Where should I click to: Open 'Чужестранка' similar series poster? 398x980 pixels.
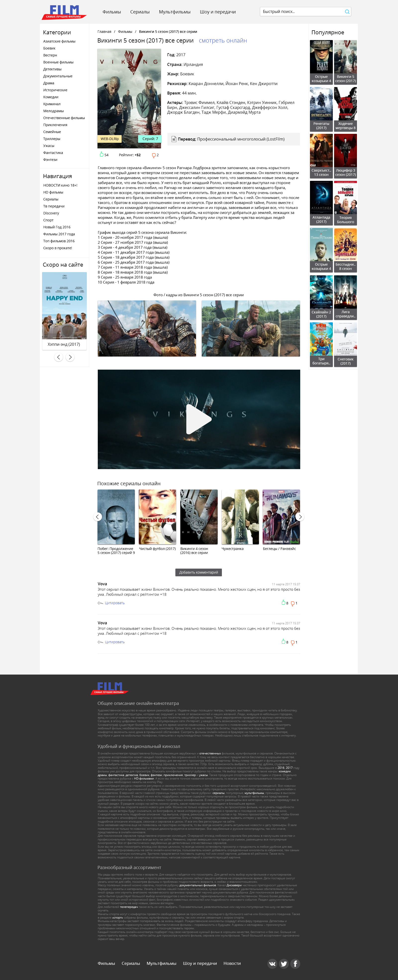click(240, 517)
